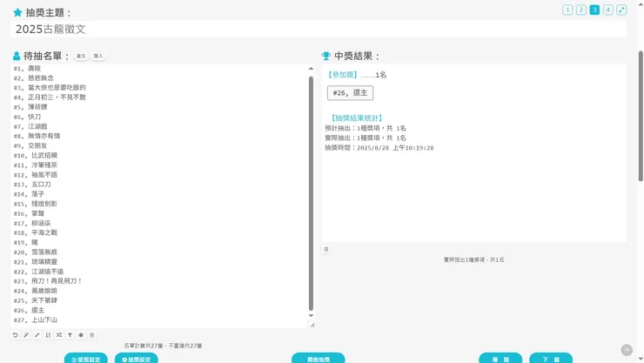Click list entry #8, 無情亦有情
This screenshot has width=644, height=363.
(x=37, y=136)
